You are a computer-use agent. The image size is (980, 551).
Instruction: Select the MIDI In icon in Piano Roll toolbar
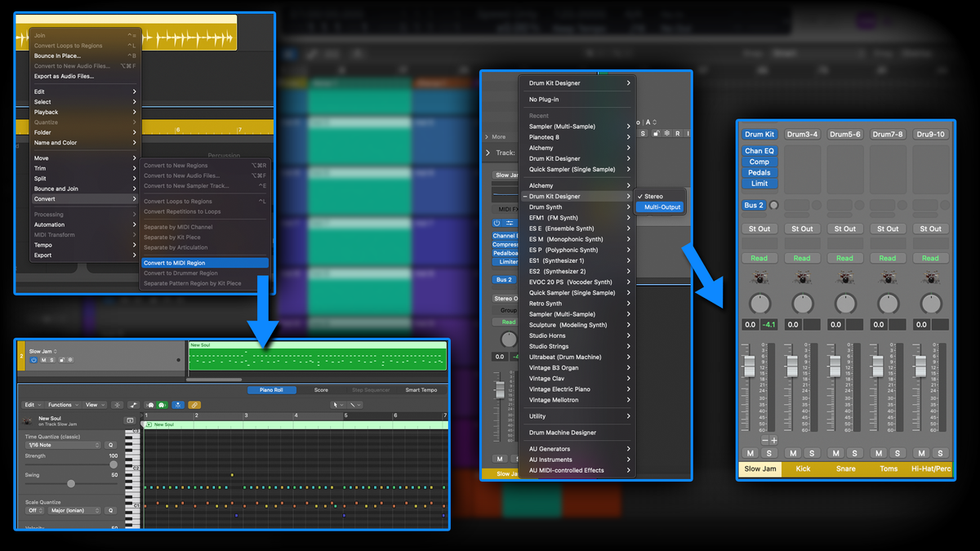(149, 405)
